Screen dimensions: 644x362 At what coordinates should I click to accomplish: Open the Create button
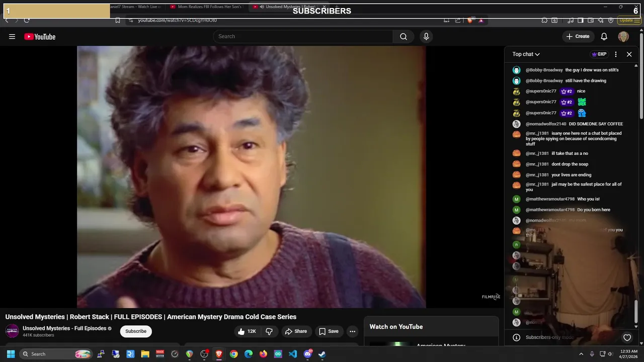(578, 36)
